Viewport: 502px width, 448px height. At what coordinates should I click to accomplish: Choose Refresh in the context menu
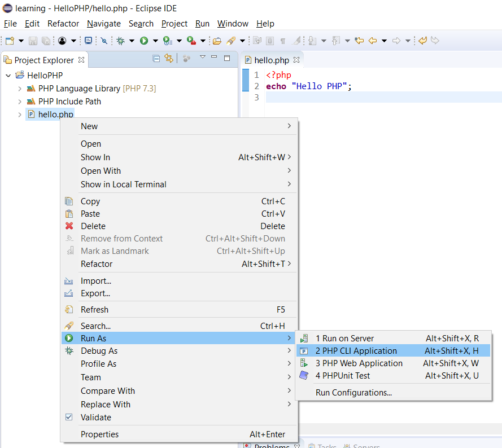(x=180, y=310)
